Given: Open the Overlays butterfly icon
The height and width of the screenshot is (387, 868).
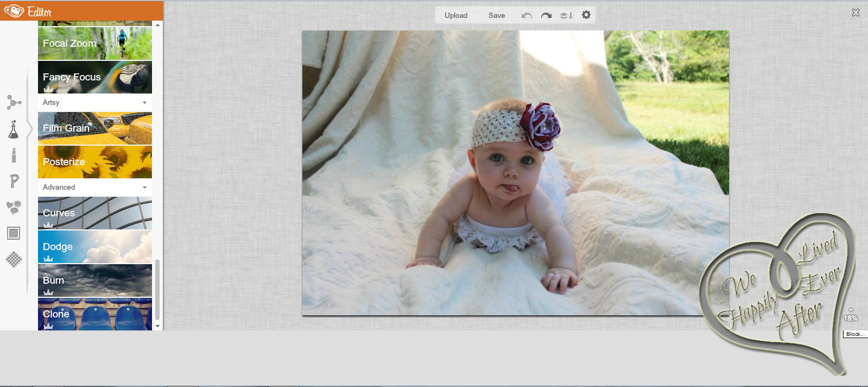Looking at the screenshot, I should [14, 207].
